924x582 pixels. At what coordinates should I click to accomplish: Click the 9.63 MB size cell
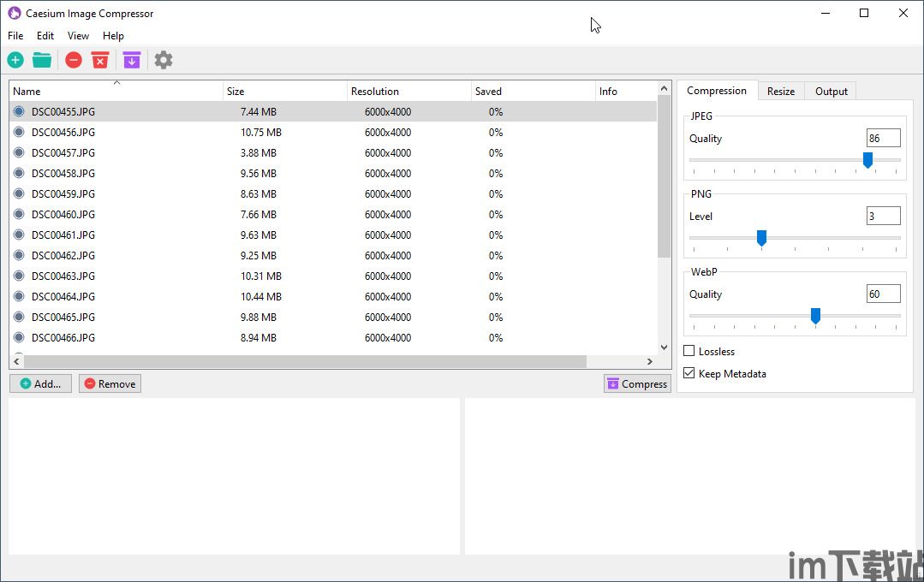click(258, 235)
